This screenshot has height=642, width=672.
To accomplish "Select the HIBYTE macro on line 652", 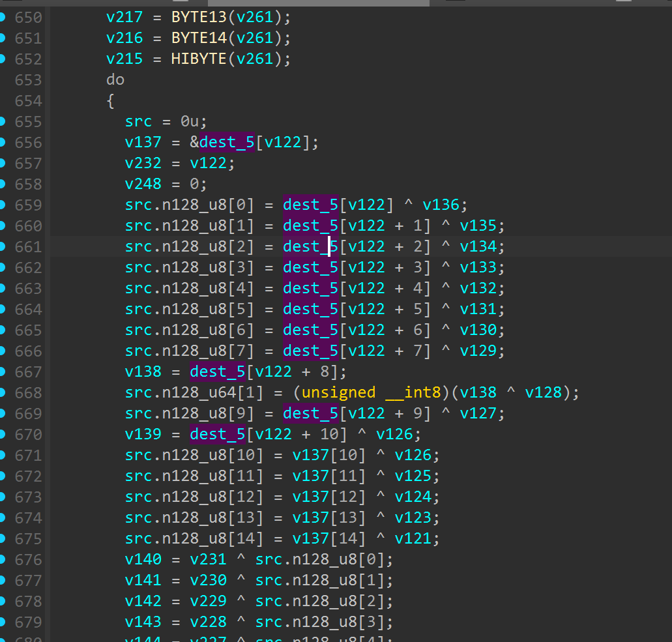I will (199, 59).
